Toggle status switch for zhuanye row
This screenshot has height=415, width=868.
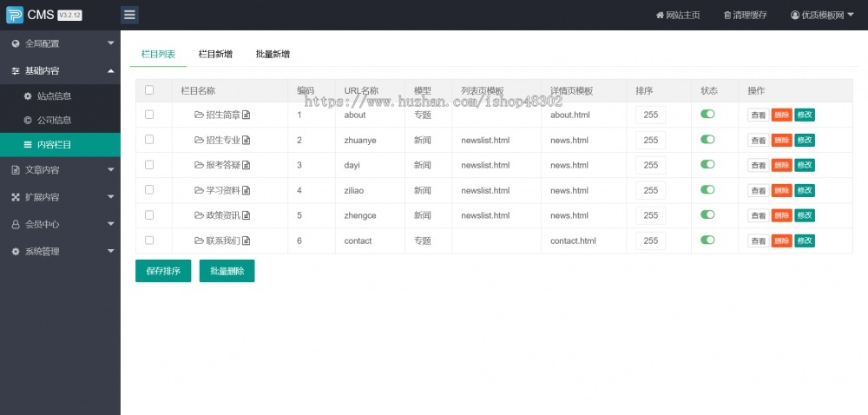click(x=707, y=139)
